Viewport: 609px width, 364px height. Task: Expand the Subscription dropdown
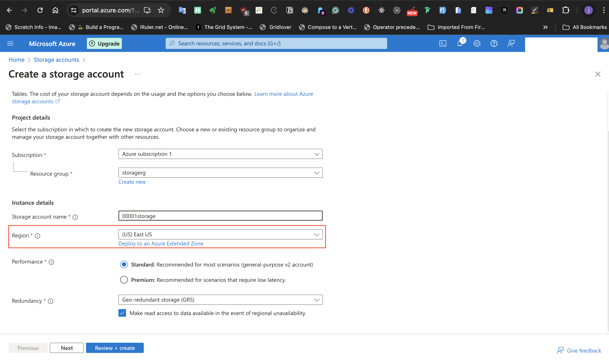point(220,154)
